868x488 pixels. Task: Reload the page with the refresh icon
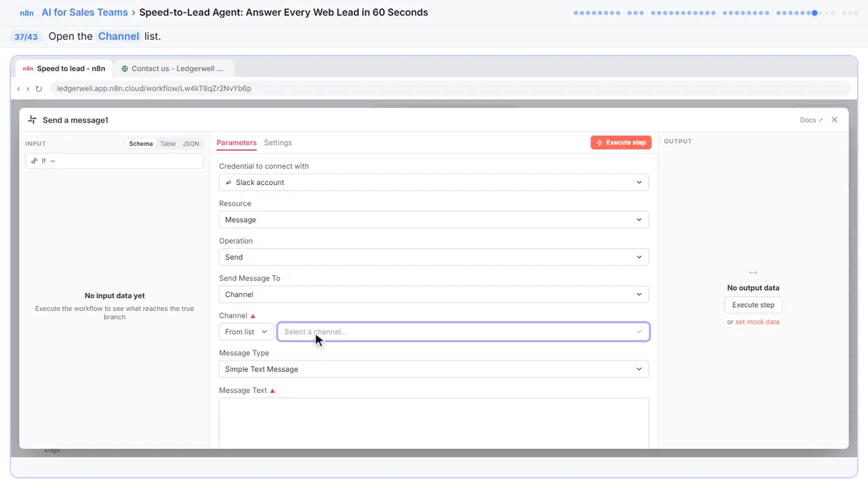point(39,89)
